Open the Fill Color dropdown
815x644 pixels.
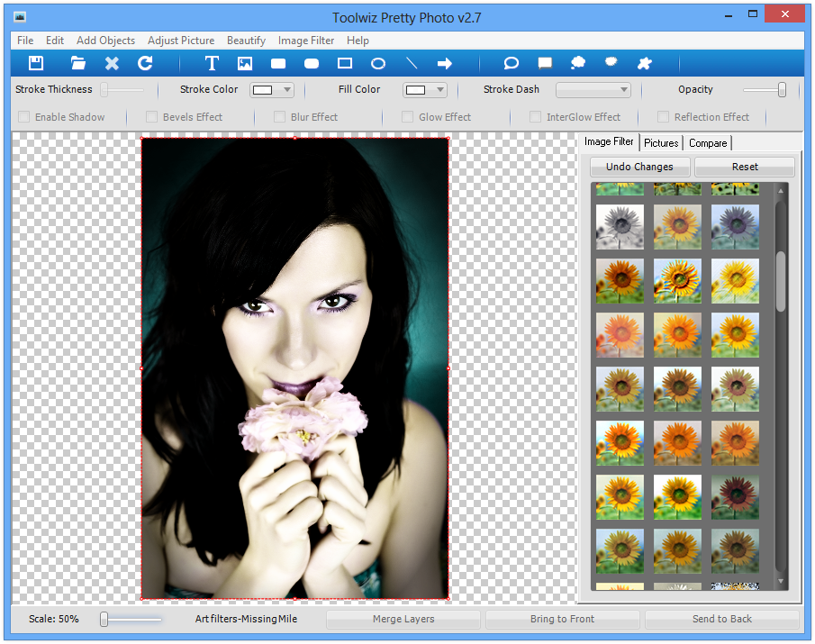(x=426, y=90)
